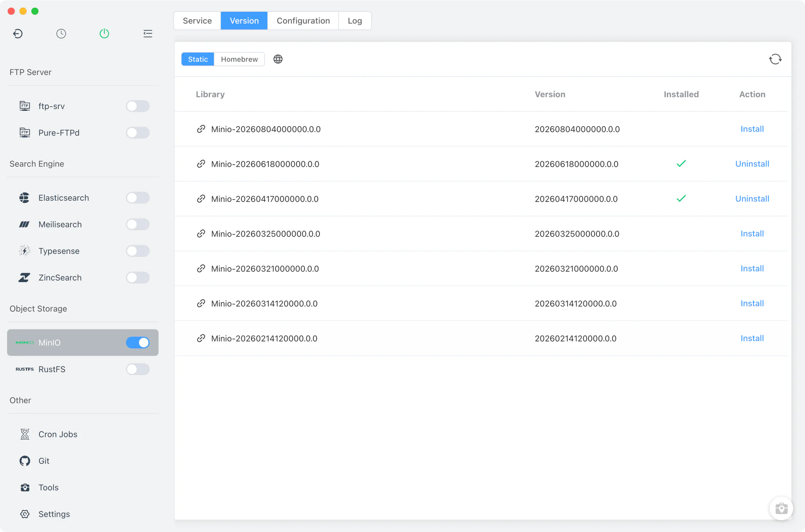
Task: Turn on the Meilisearch switch
Action: click(138, 224)
